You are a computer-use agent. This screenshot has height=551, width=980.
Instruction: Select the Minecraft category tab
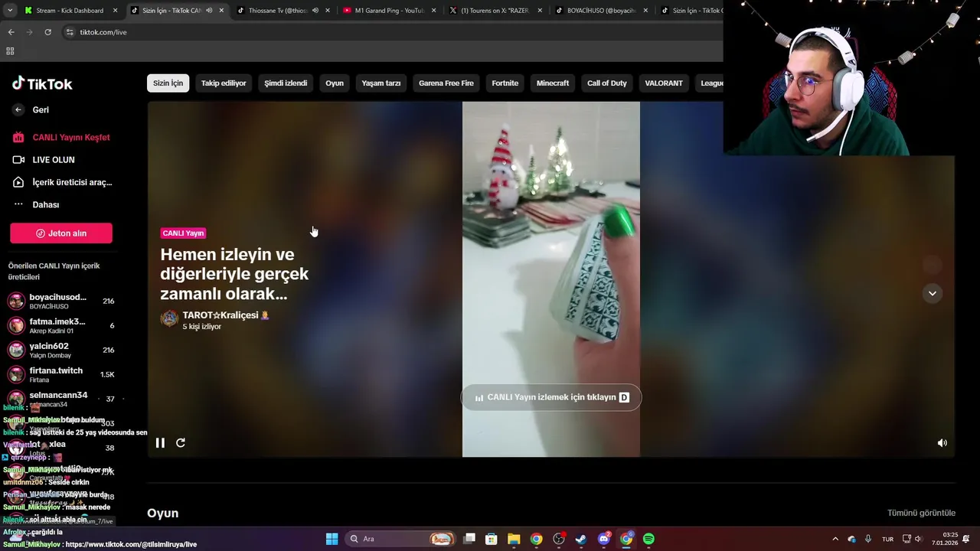click(553, 83)
